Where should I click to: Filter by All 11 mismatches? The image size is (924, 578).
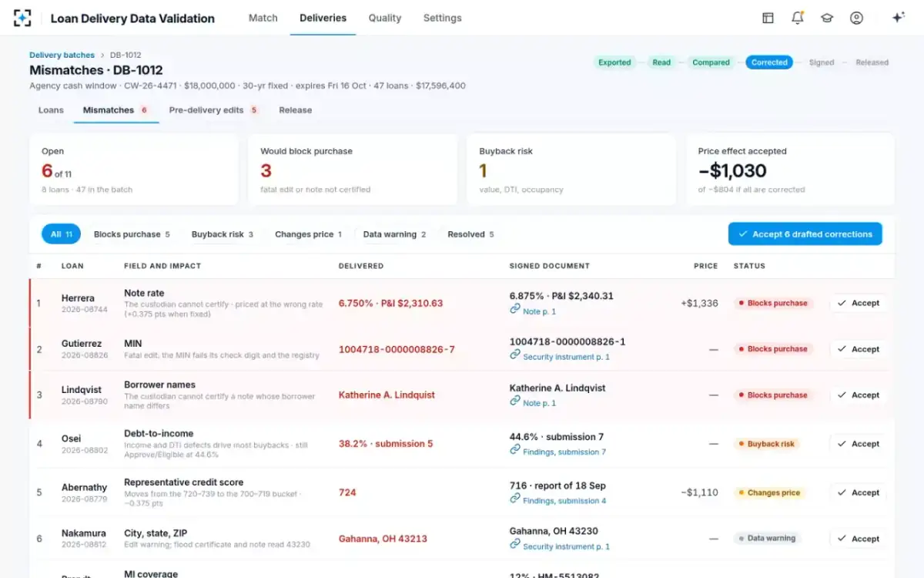[x=61, y=234]
